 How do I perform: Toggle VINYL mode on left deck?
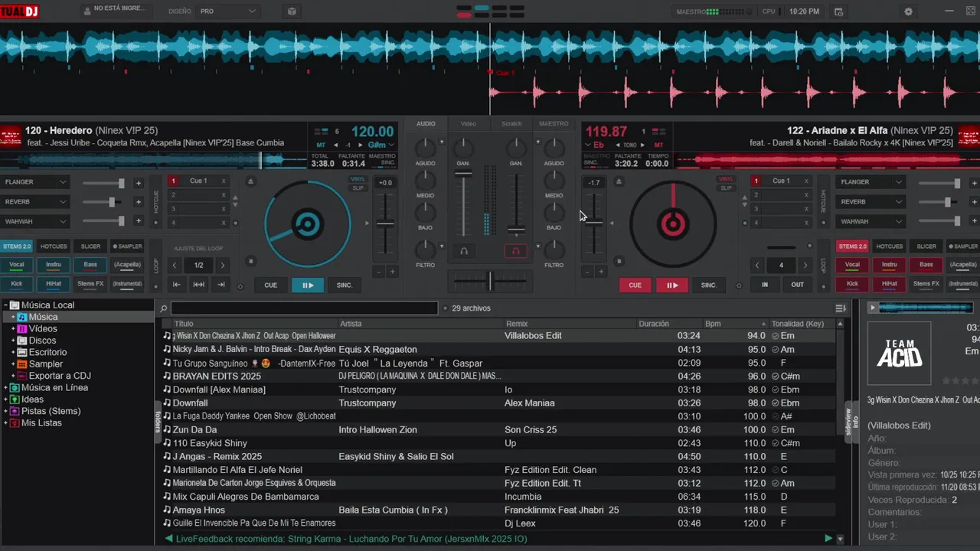click(358, 179)
